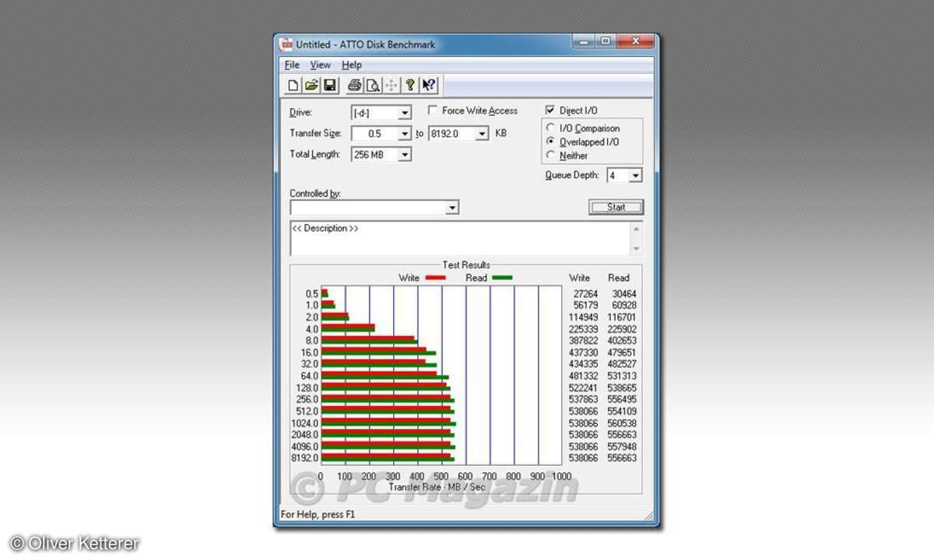Open the File menu

pos(292,65)
